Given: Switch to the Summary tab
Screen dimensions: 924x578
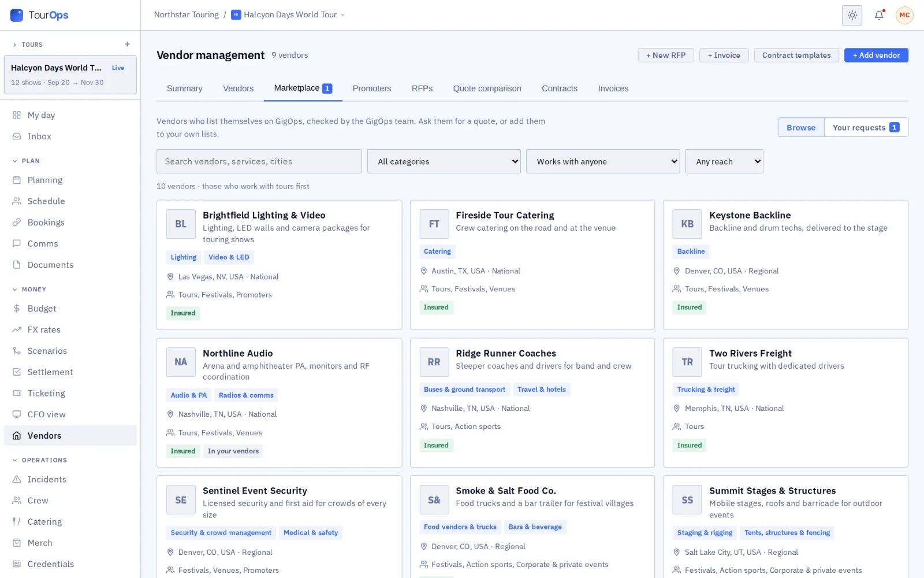Looking at the screenshot, I should click(185, 88).
